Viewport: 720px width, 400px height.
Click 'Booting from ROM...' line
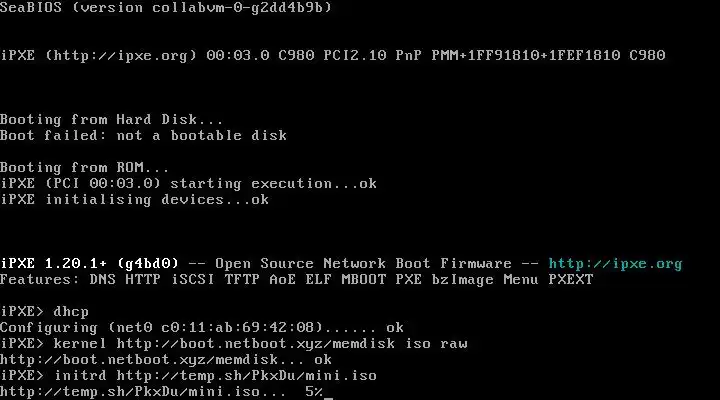[x=84, y=167]
